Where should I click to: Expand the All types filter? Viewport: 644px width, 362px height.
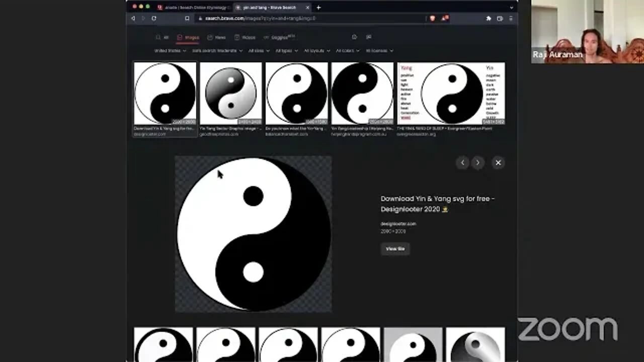[287, 51]
